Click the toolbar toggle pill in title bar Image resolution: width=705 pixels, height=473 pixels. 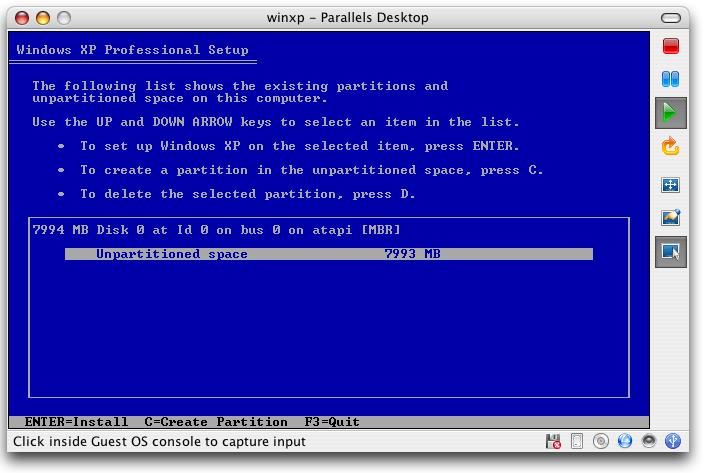tap(673, 16)
